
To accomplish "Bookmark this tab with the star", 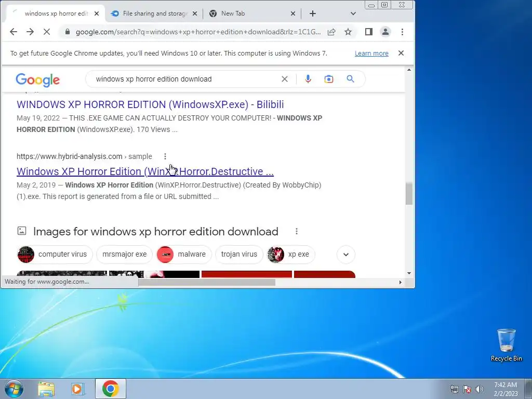I will pyautogui.click(x=348, y=32).
